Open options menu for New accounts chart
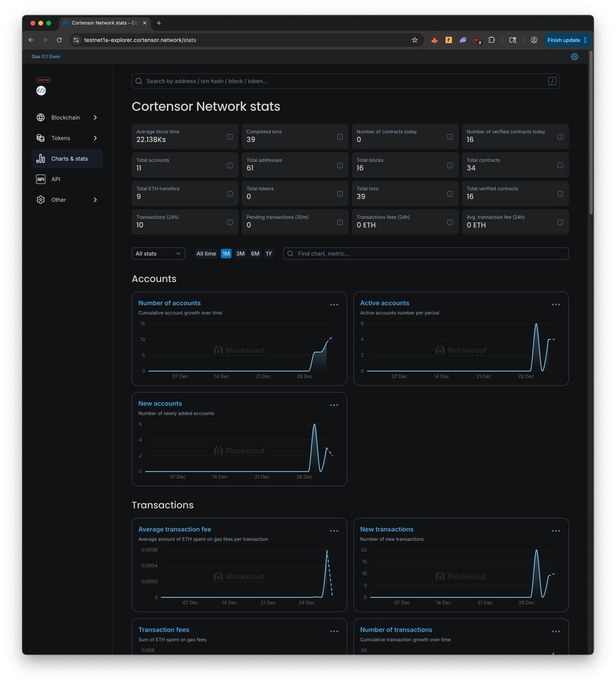 [x=334, y=405]
